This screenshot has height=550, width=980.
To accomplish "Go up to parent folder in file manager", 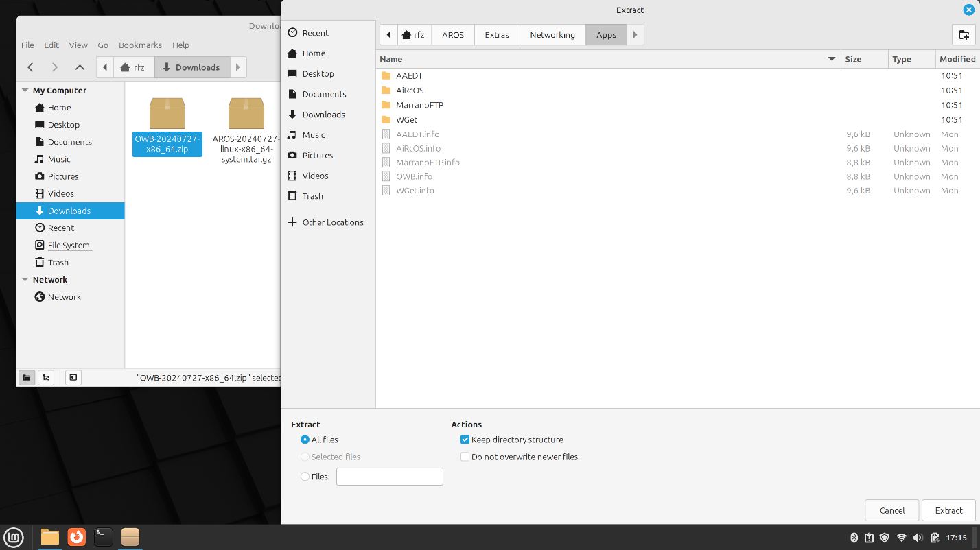I will click(x=80, y=67).
